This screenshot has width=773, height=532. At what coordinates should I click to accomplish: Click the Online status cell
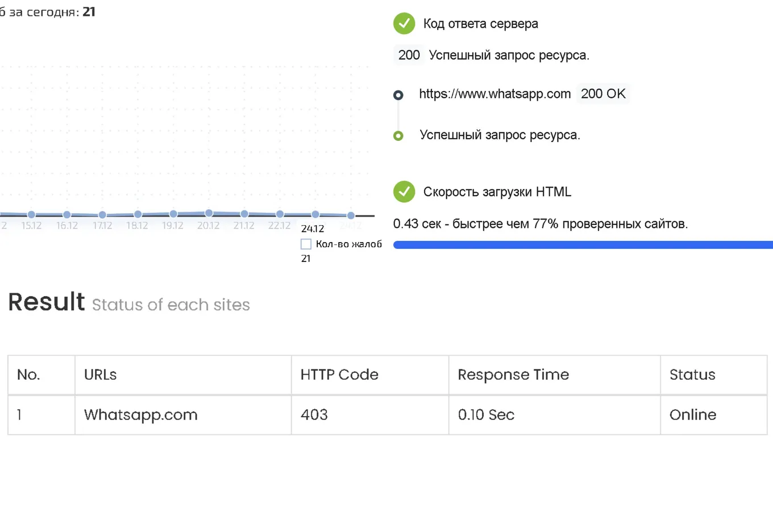point(714,415)
